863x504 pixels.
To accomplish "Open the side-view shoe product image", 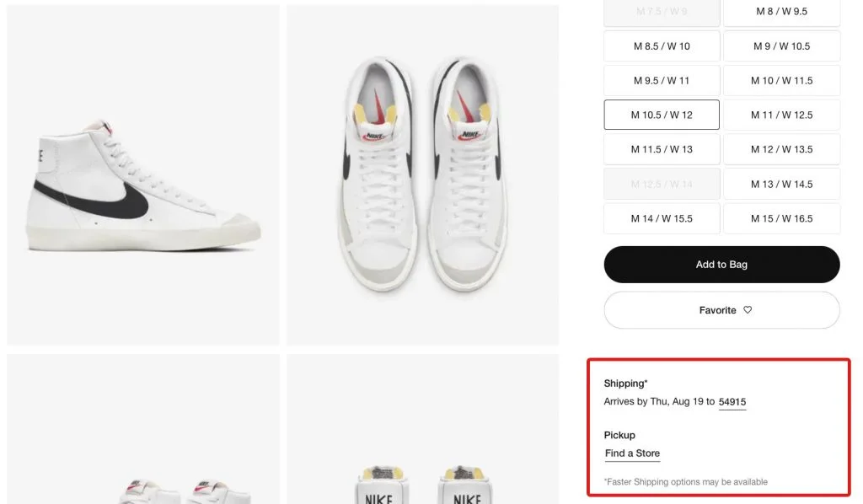I will (x=143, y=175).
